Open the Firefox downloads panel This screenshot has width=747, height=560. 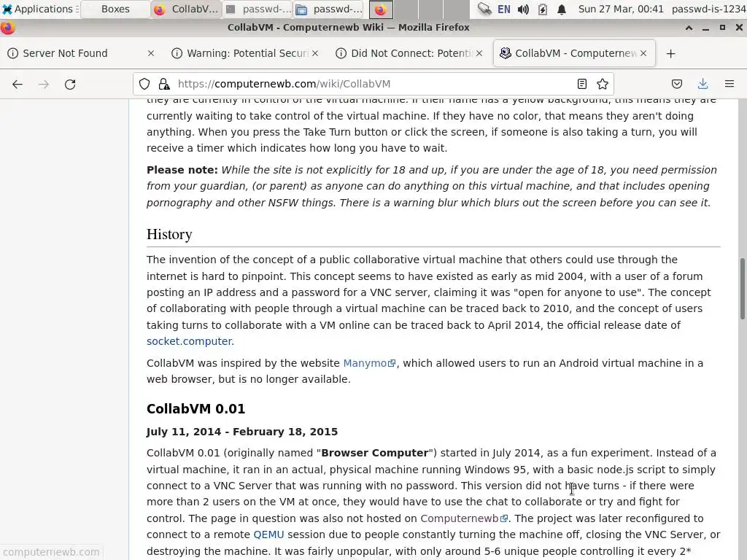coord(703,85)
